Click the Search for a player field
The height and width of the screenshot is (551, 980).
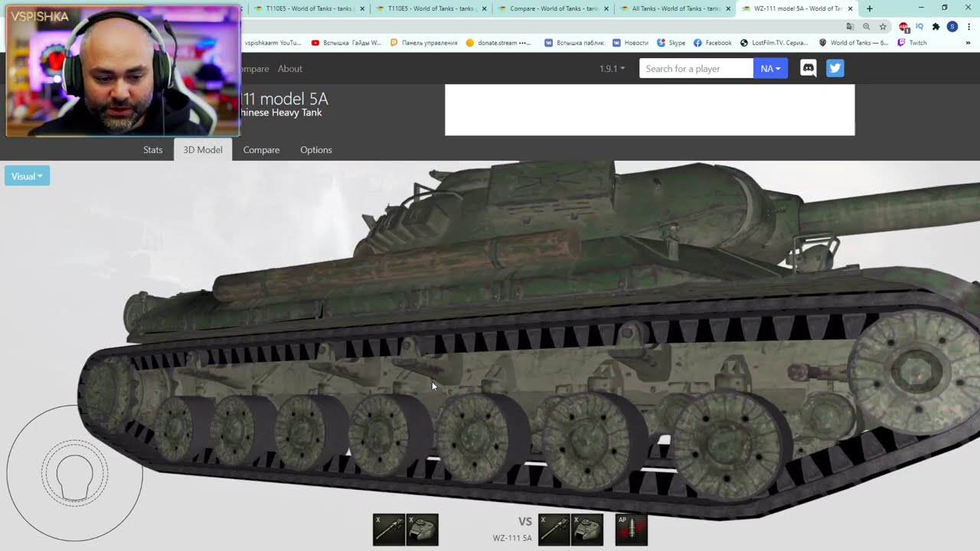pyautogui.click(x=696, y=68)
